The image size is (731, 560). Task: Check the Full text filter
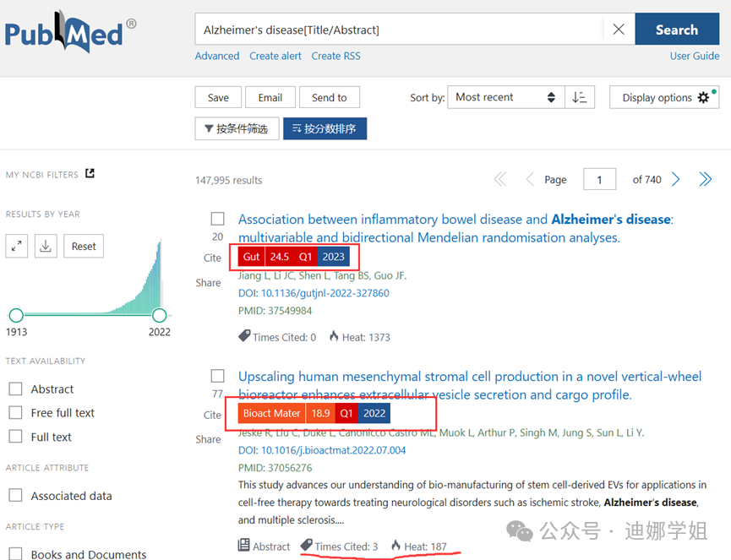coord(15,437)
